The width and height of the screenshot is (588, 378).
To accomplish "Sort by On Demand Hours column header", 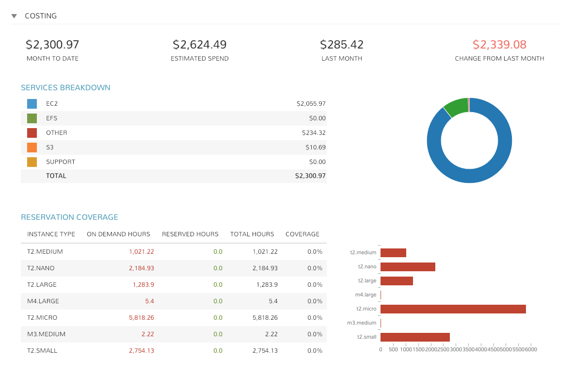I will coord(118,234).
